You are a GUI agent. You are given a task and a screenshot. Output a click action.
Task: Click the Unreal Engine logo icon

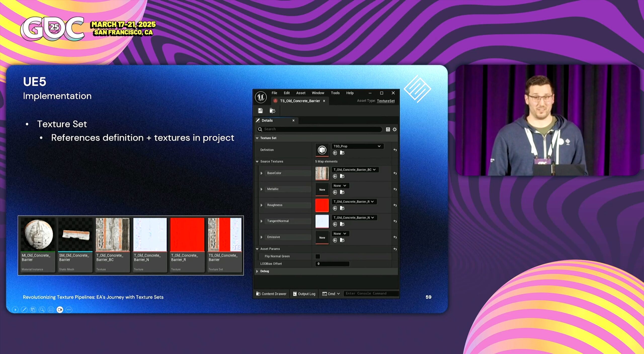pyautogui.click(x=261, y=97)
